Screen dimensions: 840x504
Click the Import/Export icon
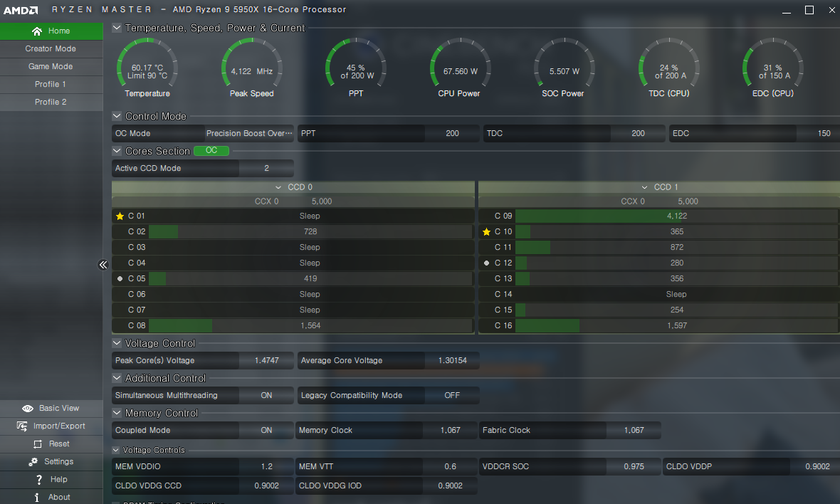[22, 426]
